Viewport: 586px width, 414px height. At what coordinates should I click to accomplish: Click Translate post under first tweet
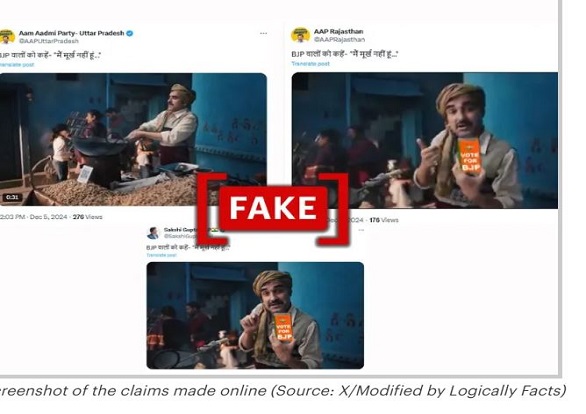17,65
